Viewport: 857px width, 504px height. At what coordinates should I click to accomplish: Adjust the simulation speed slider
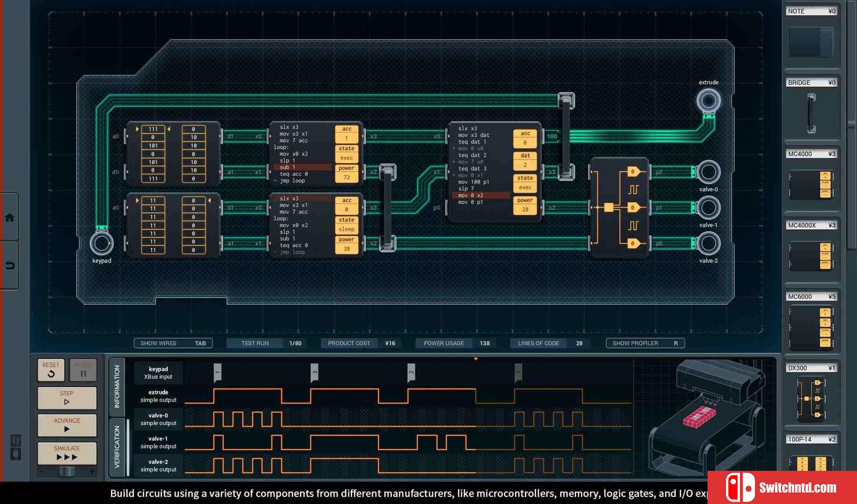point(67,471)
